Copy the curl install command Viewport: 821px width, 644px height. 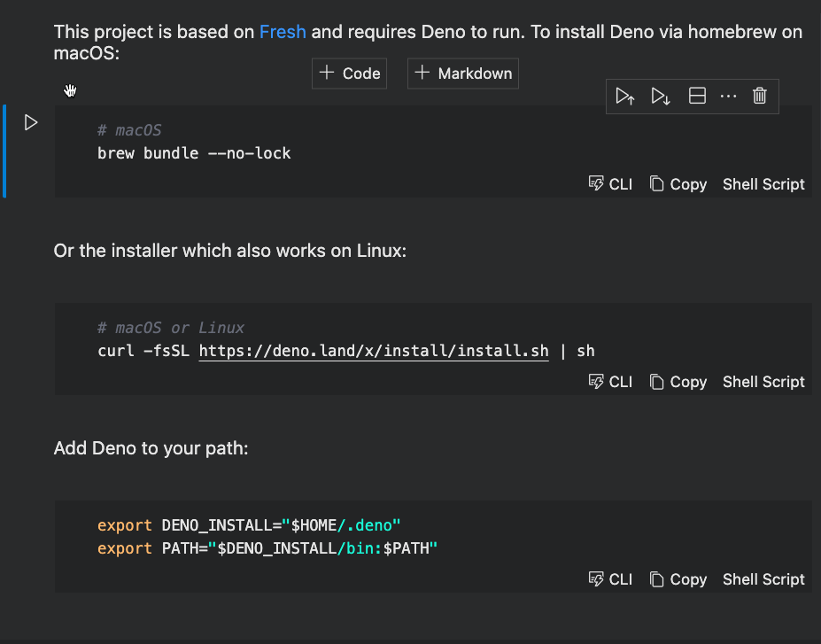[x=678, y=381]
